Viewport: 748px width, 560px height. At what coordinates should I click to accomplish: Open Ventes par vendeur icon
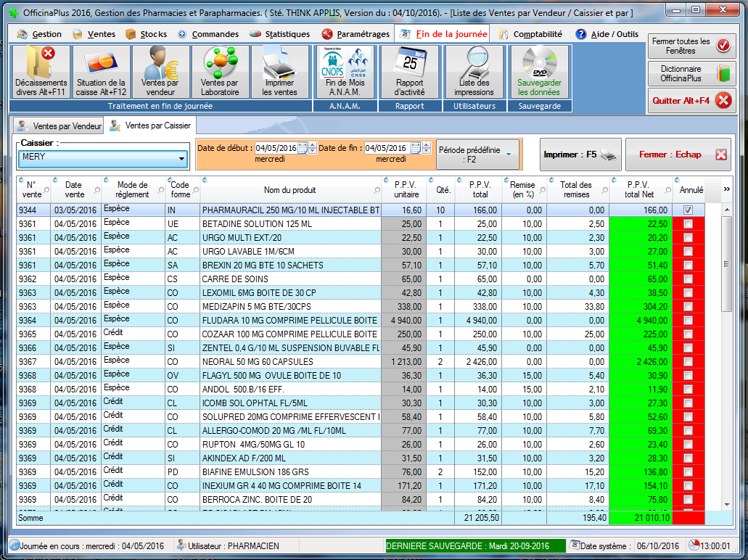(161, 72)
